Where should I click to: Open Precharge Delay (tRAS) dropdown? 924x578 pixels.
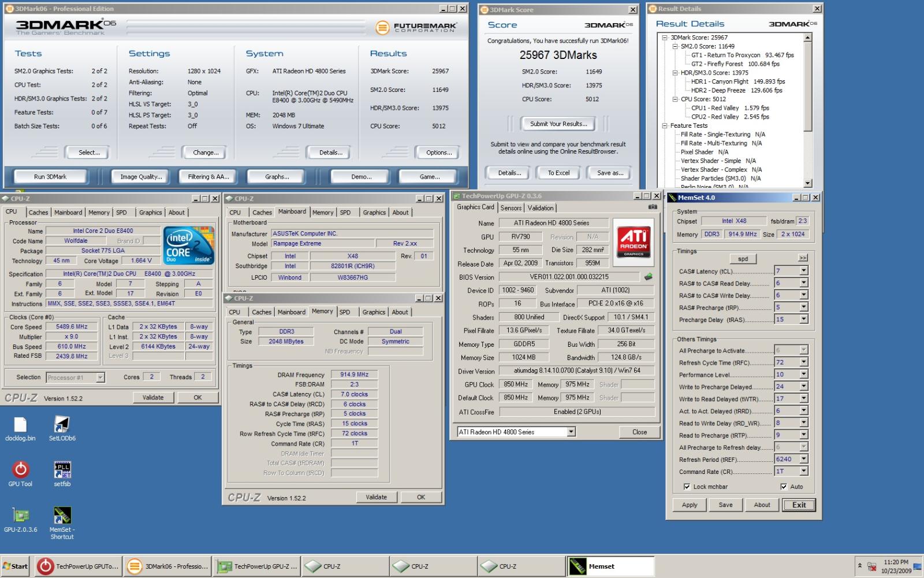(x=803, y=319)
